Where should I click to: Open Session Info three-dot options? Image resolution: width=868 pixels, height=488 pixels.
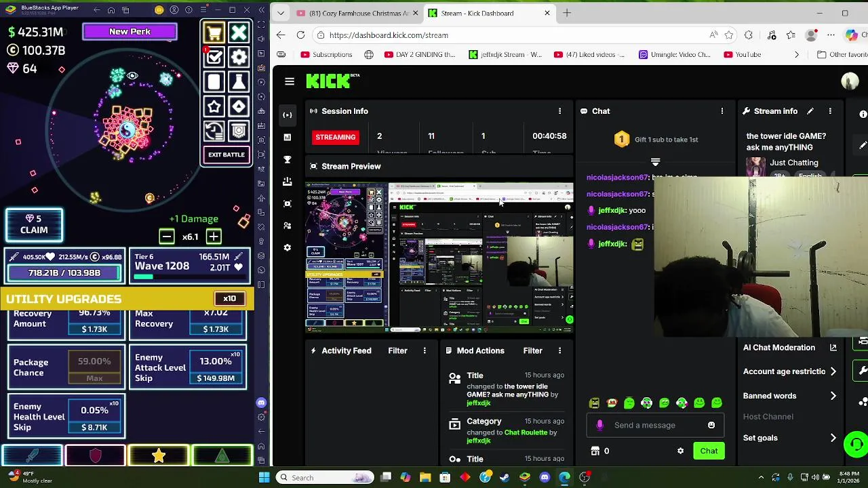559,111
